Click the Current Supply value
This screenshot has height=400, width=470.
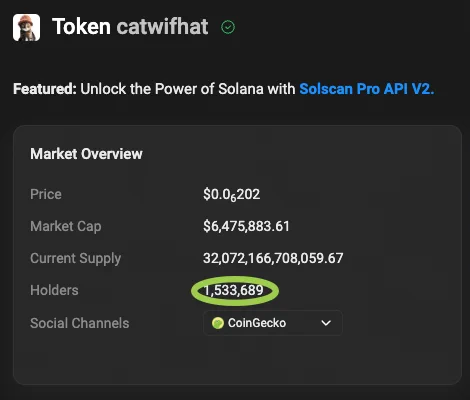273,258
